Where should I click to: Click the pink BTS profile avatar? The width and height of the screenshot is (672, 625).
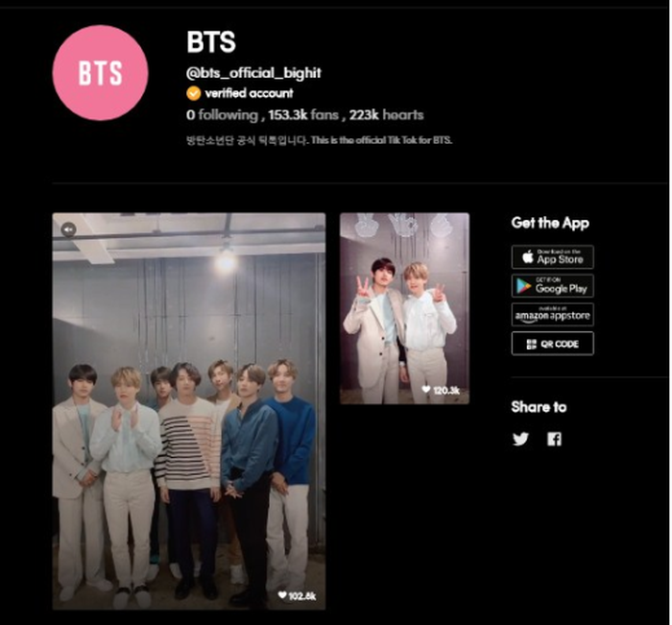click(x=100, y=73)
